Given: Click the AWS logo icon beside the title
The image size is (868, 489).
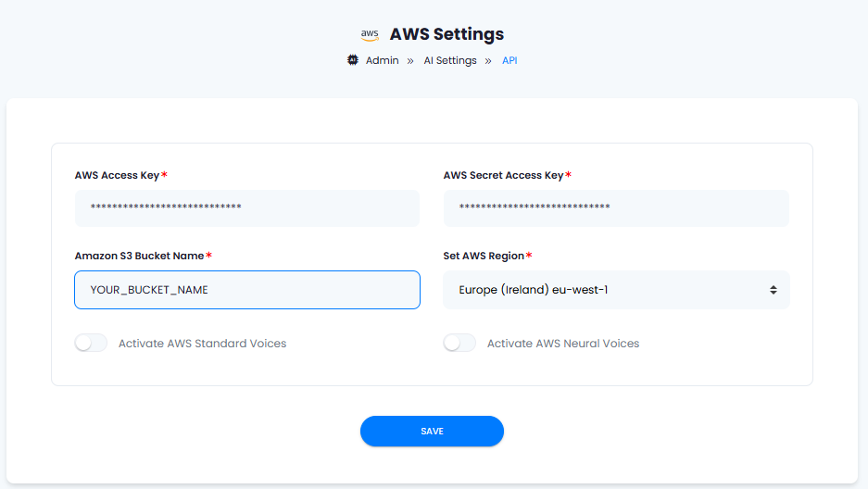Looking at the screenshot, I should (370, 35).
